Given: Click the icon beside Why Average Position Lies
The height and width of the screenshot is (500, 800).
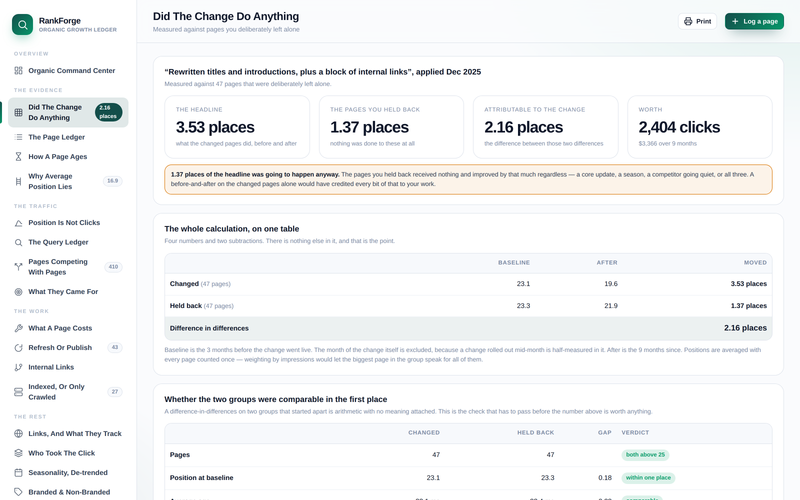Looking at the screenshot, I should click(18, 181).
